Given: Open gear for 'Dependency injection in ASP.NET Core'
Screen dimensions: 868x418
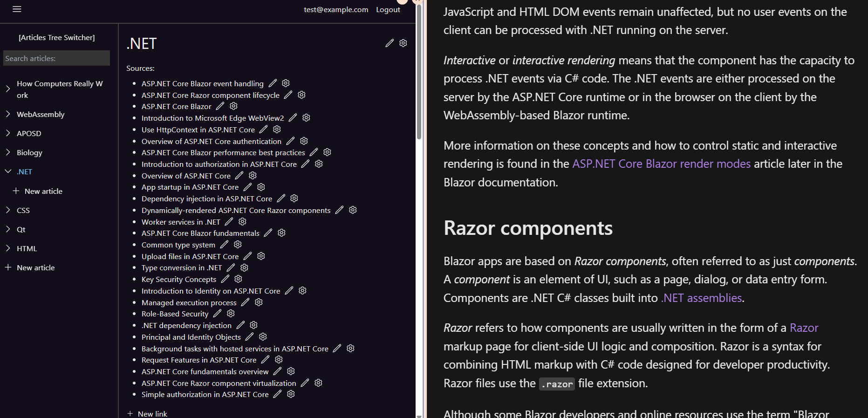Looking at the screenshot, I should [x=294, y=199].
